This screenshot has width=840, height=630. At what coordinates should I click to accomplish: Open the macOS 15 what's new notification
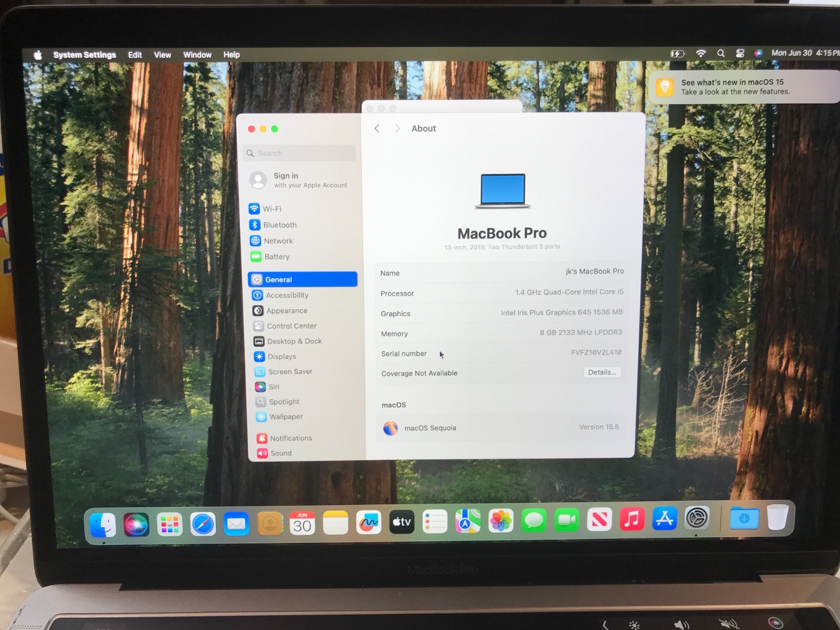pyautogui.click(x=744, y=87)
